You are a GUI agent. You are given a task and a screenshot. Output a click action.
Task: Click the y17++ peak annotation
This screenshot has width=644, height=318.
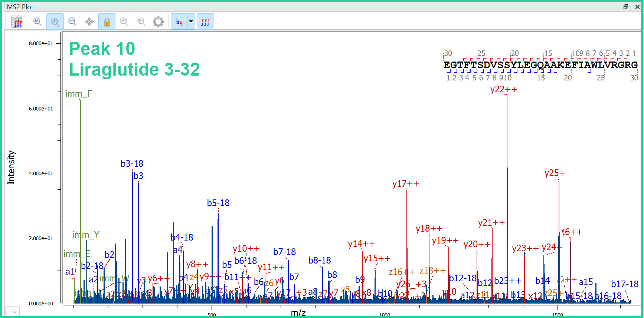pyautogui.click(x=406, y=184)
